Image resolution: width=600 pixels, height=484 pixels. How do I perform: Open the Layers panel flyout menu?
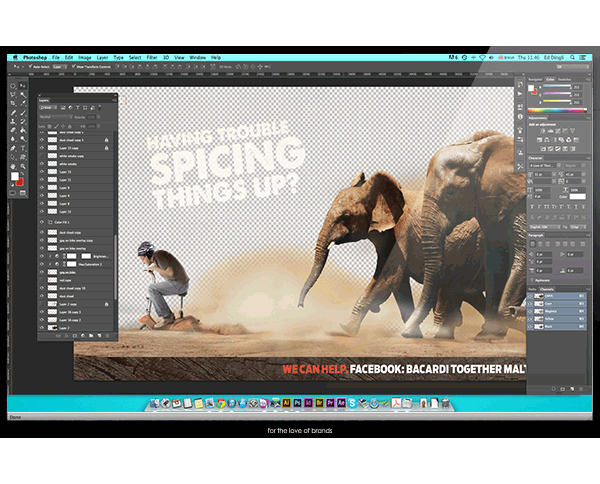(114, 100)
